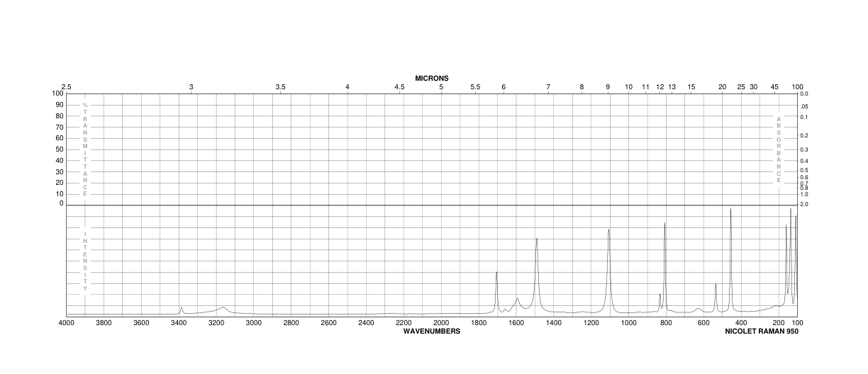Select the peak near 1100 wavenumbers
Screen dimensions: 868x374
(608, 229)
